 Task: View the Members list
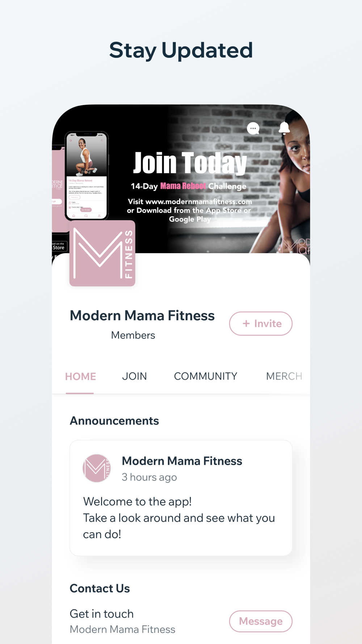point(133,335)
